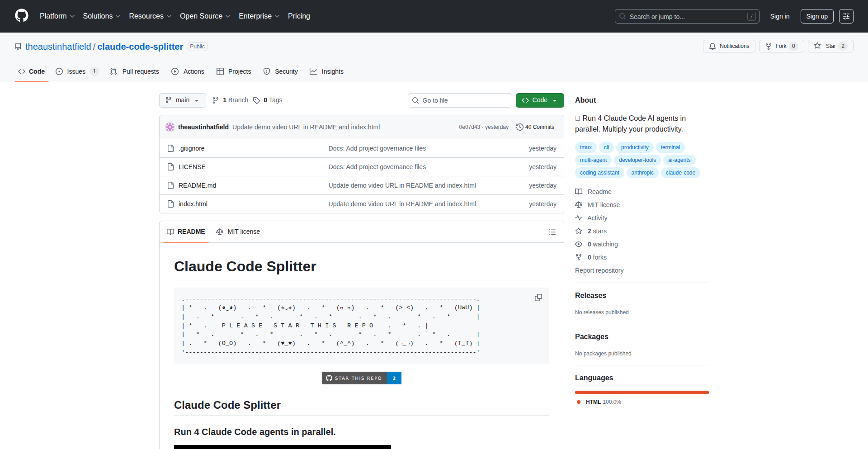Switch to the MIT license tab in README
Viewport: 868px width, 449px height.
[x=238, y=232]
